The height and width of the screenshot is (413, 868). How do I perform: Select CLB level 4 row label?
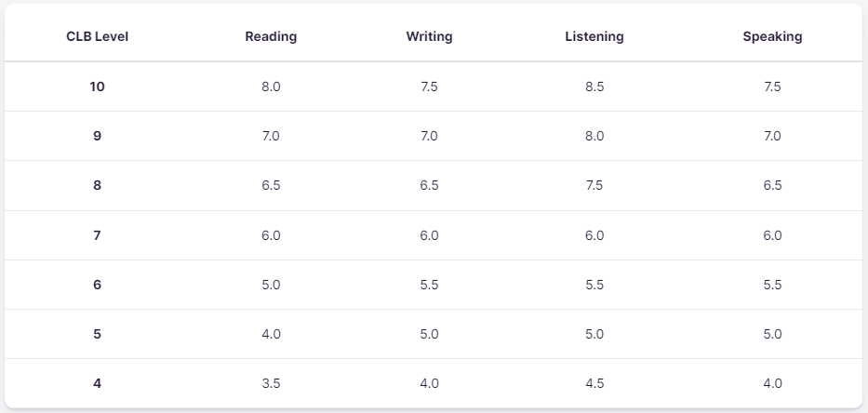[x=97, y=383]
